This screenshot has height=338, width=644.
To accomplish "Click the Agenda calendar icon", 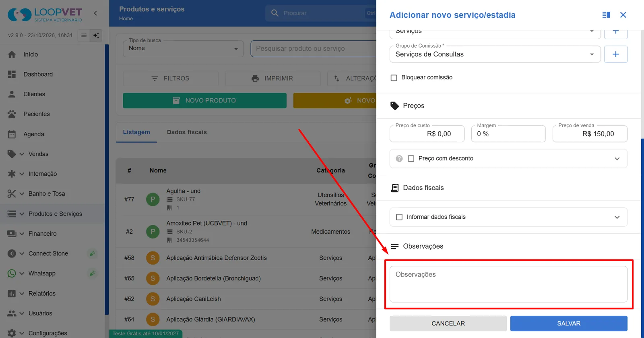I will coord(12,134).
